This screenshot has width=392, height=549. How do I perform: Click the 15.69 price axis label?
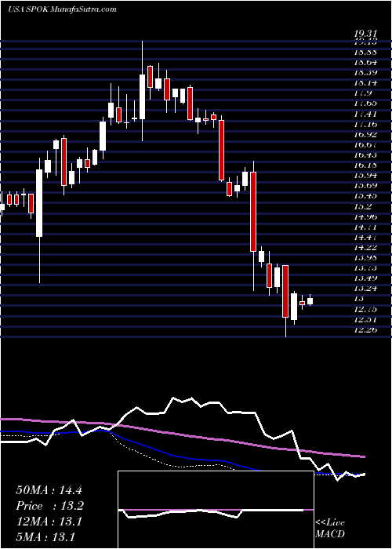click(365, 186)
